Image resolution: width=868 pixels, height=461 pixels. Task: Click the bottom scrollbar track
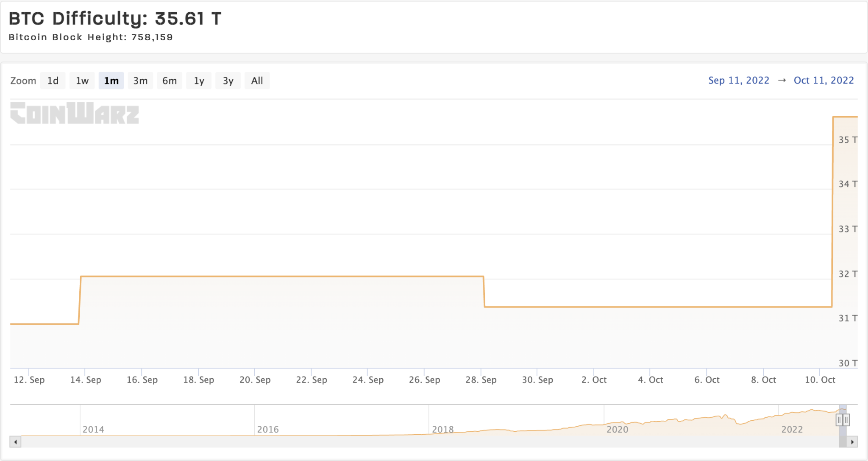[424, 442]
